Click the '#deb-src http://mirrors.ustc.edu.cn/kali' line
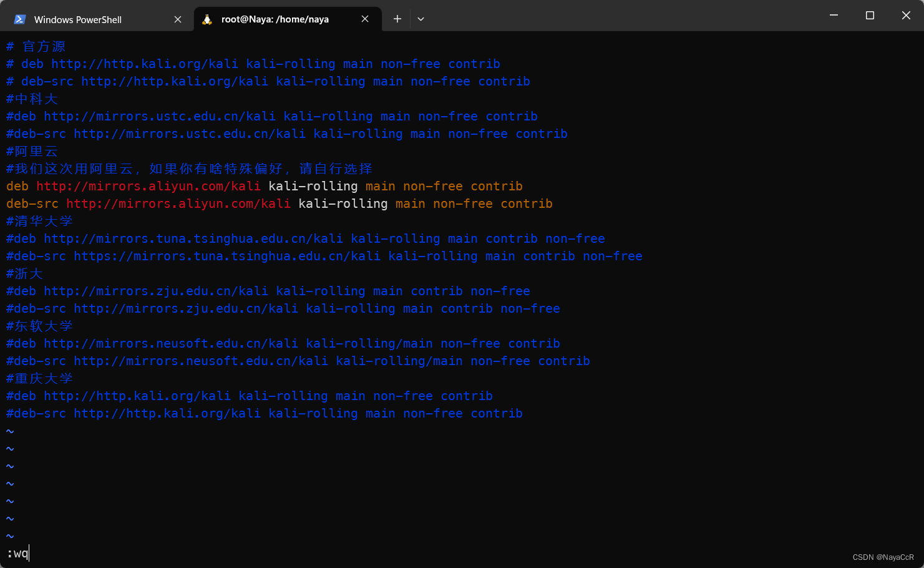Screen dimensions: 924x568 (x=287, y=134)
